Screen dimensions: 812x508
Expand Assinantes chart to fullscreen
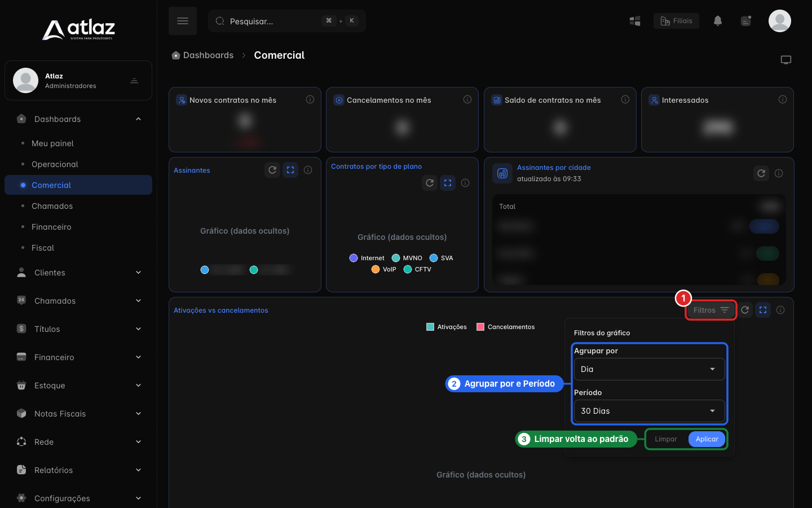290,170
